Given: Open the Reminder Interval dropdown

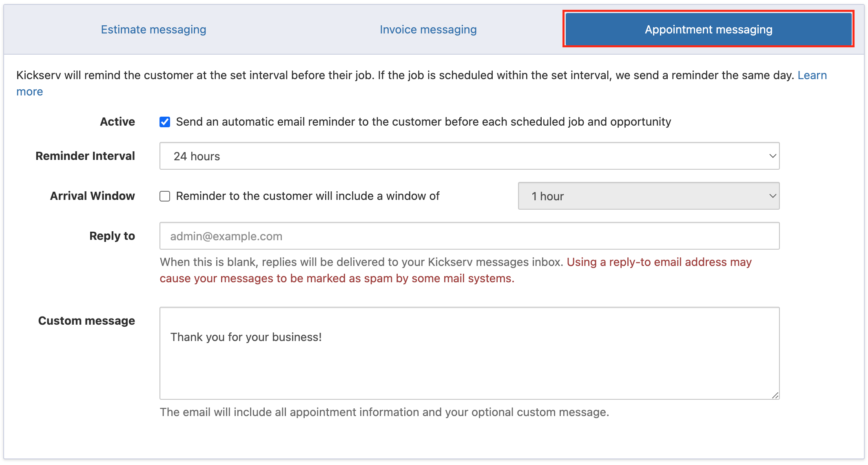Looking at the screenshot, I should tap(469, 156).
